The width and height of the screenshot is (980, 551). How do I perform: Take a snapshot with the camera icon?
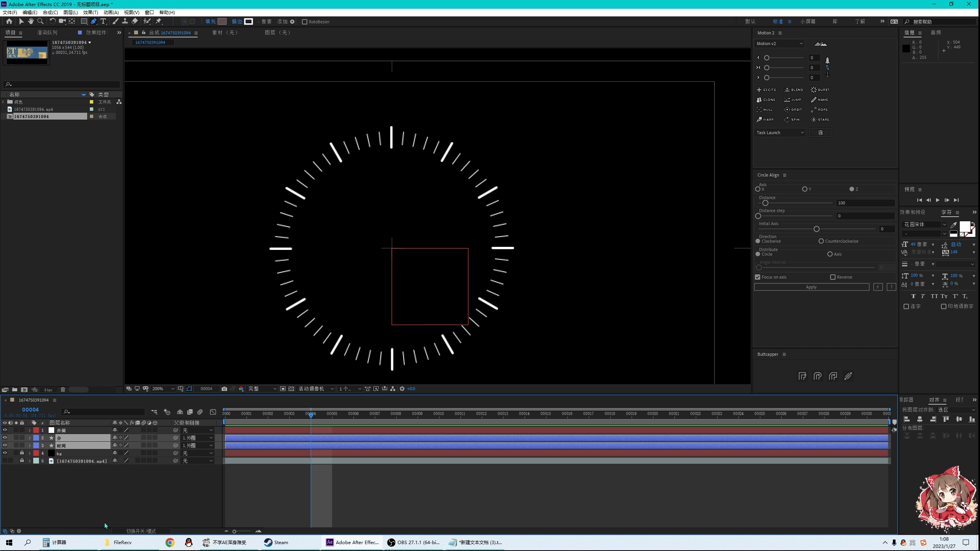[224, 389]
